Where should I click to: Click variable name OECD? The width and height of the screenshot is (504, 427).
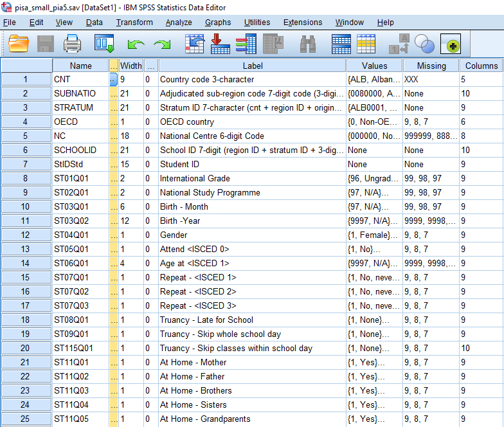66,122
